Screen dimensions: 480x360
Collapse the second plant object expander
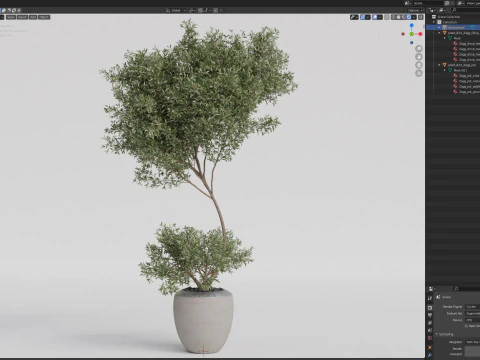click(439, 65)
